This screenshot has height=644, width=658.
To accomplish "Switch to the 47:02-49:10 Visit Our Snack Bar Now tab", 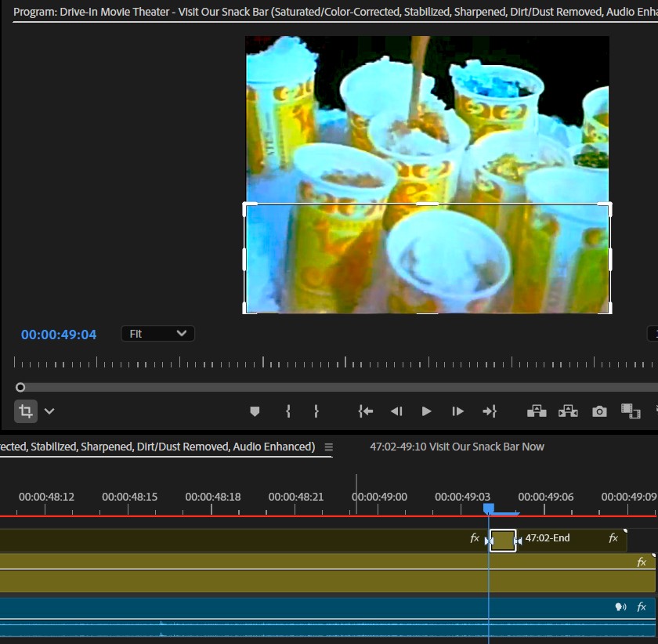I will (x=457, y=447).
